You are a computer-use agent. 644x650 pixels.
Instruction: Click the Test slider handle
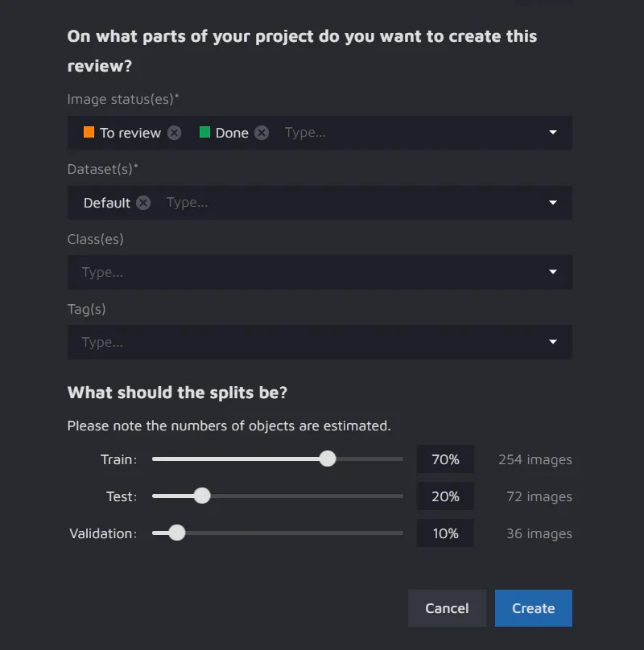tap(202, 496)
